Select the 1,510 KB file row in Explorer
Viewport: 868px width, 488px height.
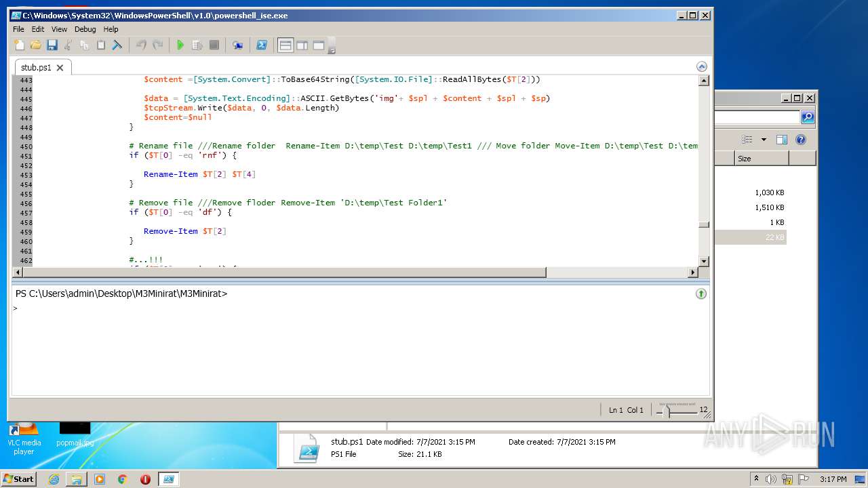coord(751,207)
